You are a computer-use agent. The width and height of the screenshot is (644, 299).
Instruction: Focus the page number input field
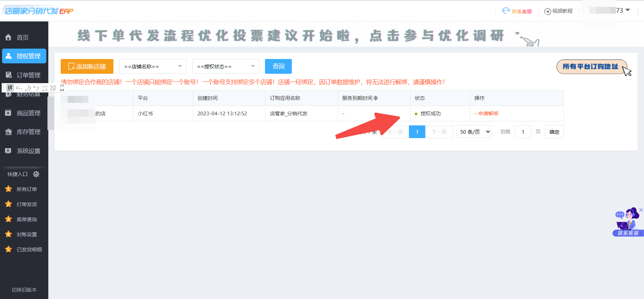pos(523,132)
